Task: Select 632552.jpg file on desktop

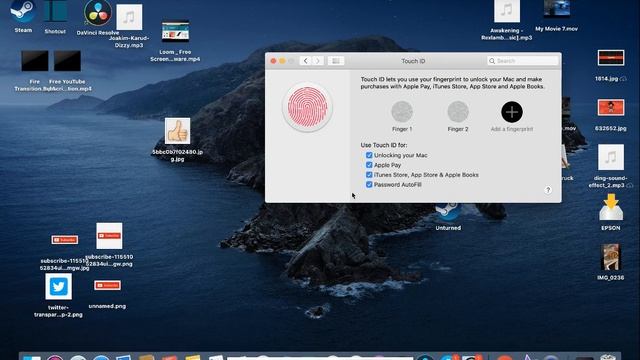Action: pos(611,107)
